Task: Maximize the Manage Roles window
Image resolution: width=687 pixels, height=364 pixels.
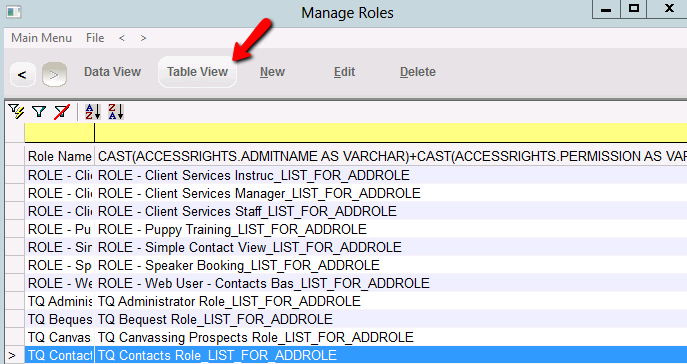Action: click(634, 9)
